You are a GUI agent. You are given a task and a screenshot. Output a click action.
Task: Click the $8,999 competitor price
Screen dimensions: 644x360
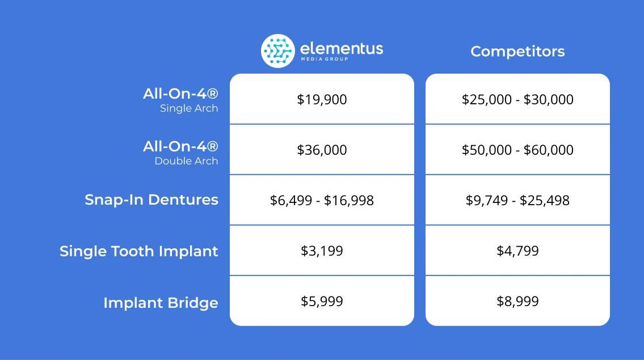point(517,301)
